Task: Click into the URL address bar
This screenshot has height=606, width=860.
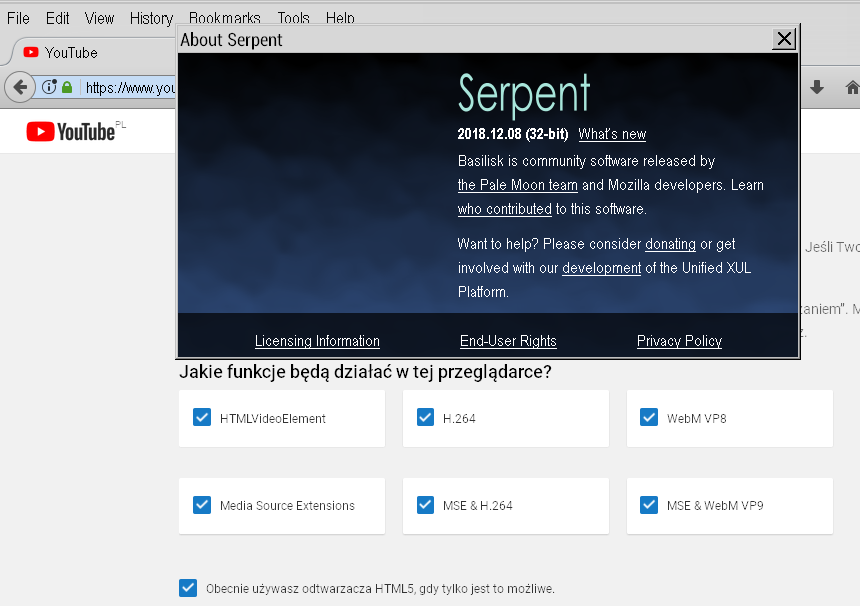Action: (x=130, y=87)
